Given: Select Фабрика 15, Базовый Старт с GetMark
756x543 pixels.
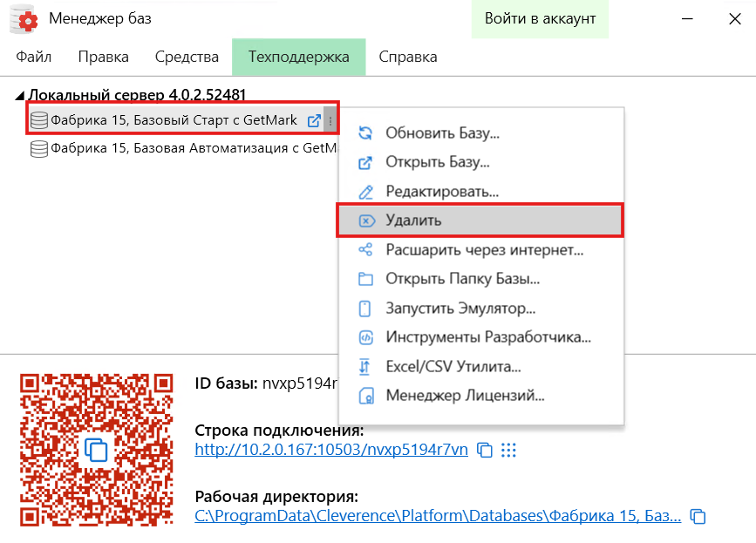Looking at the screenshot, I should click(x=174, y=120).
